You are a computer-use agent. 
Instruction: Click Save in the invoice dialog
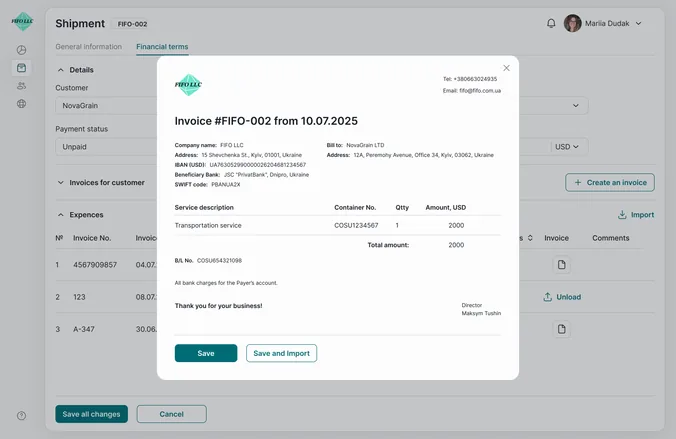click(206, 353)
